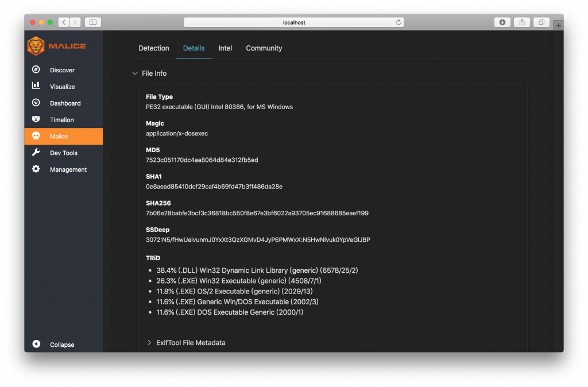Screen dimensions: 588x387
Task: Click the Collapse sidebar label
Action: click(62, 345)
